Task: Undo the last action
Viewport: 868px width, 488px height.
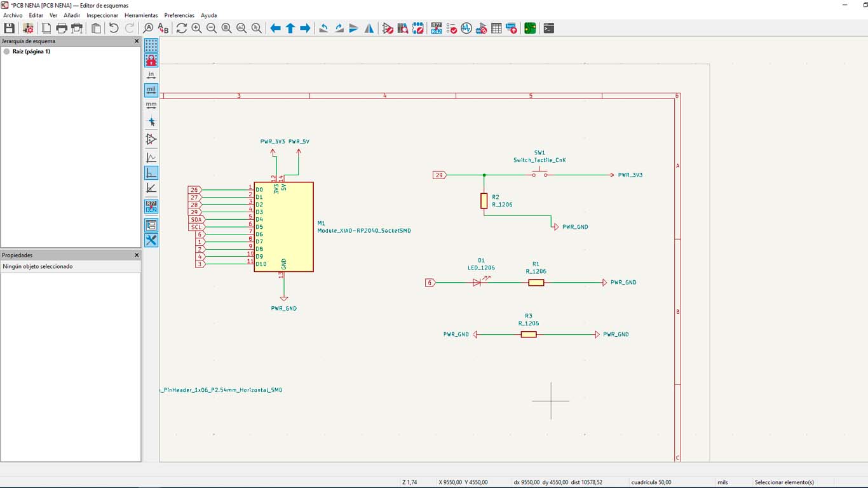Action: [x=114, y=28]
